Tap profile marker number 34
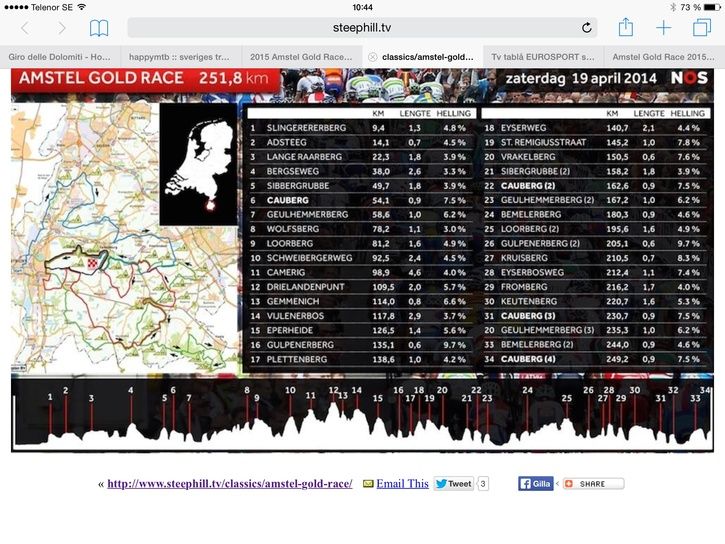 coord(705,390)
